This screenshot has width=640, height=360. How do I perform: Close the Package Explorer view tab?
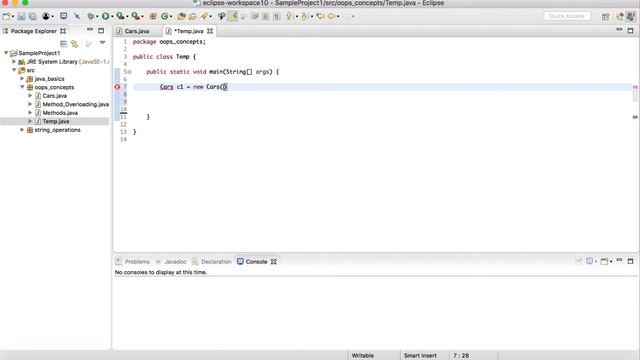tap(63, 31)
